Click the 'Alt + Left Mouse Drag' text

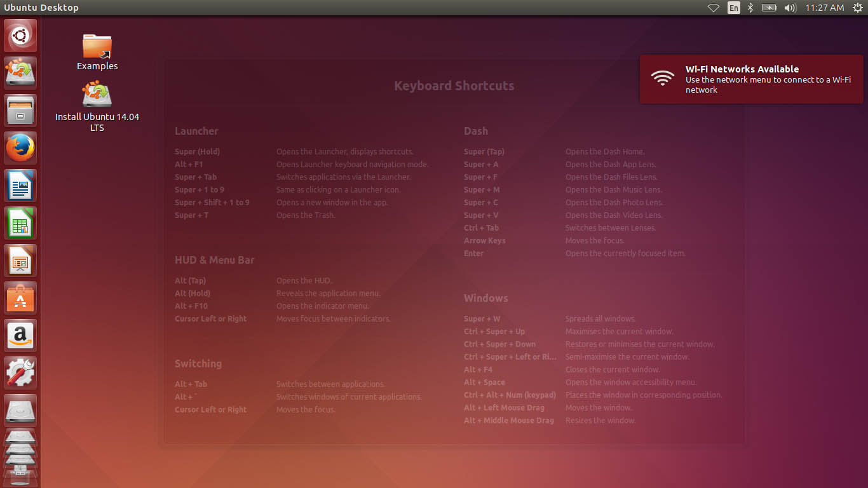click(x=505, y=408)
